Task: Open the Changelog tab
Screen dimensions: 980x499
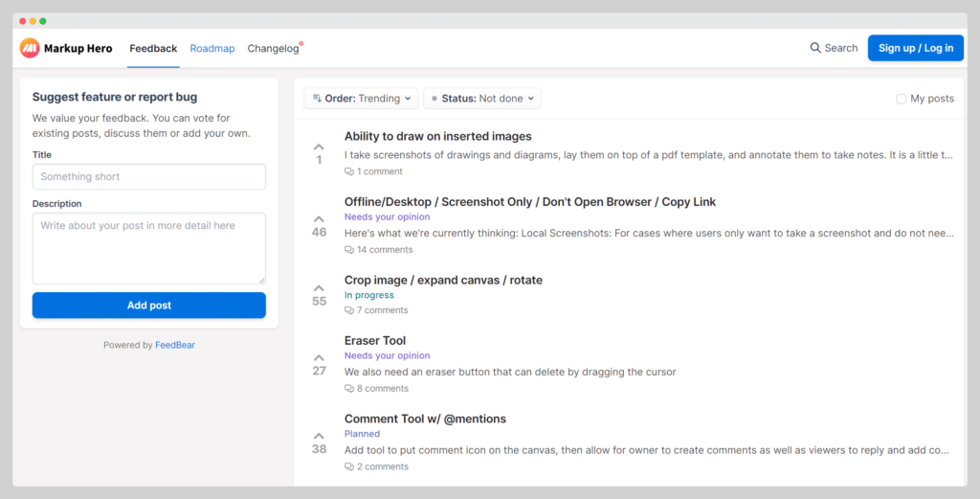Action: pyautogui.click(x=273, y=48)
